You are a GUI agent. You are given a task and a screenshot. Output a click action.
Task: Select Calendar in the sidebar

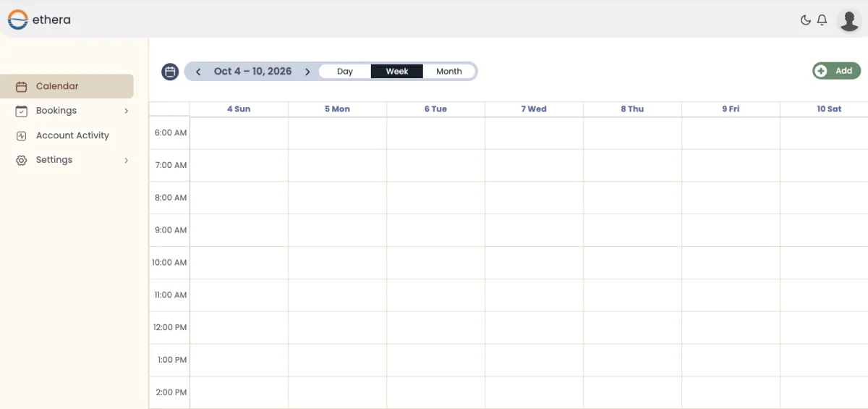pyautogui.click(x=67, y=86)
